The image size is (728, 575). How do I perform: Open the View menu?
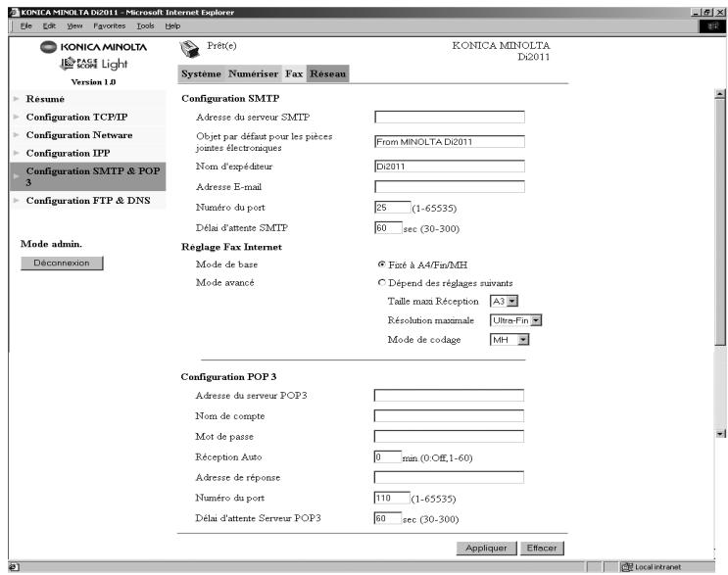click(74, 26)
